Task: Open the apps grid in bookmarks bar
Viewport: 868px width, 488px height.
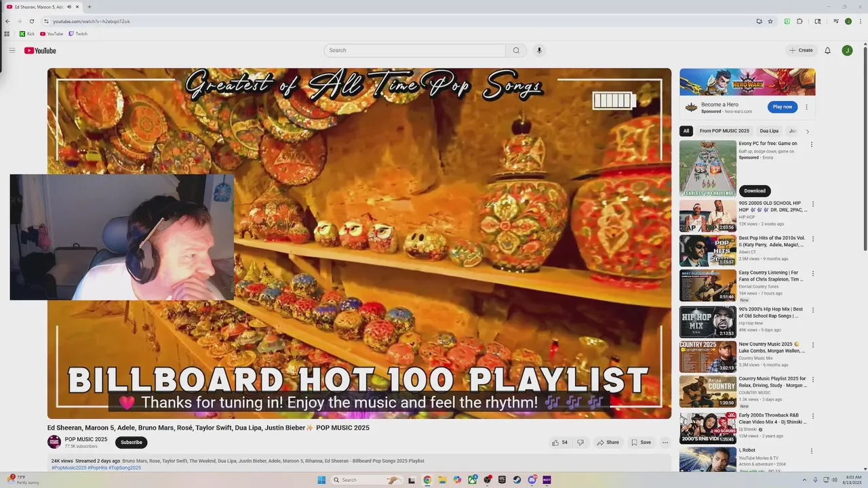Action: (7, 34)
